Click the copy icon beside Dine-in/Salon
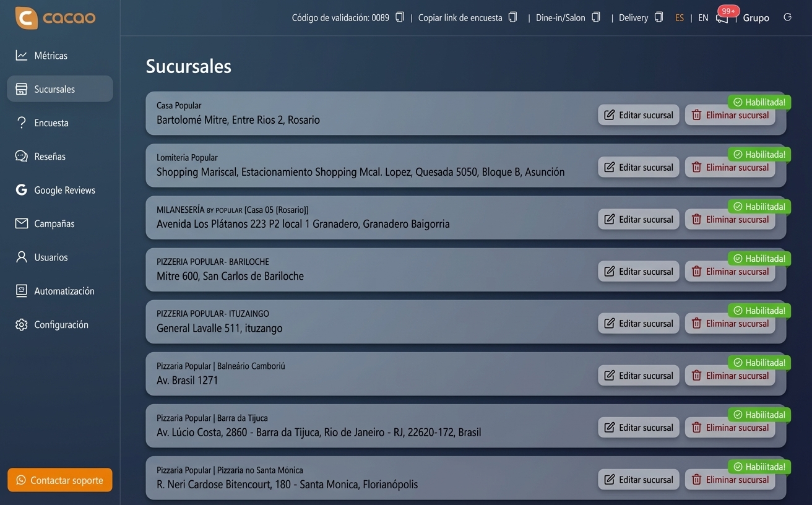Image resolution: width=812 pixels, height=505 pixels. coord(595,17)
